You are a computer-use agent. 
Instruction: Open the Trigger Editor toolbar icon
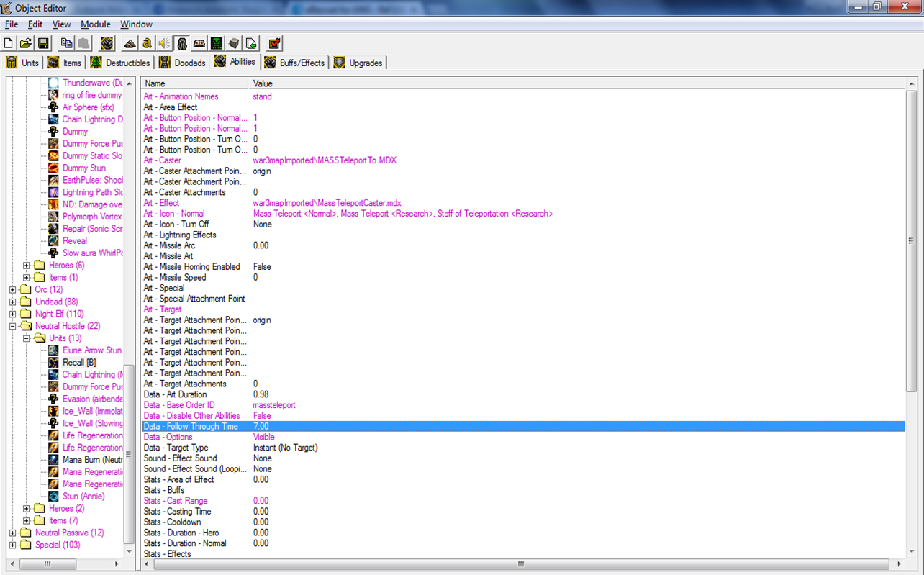tap(147, 44)
